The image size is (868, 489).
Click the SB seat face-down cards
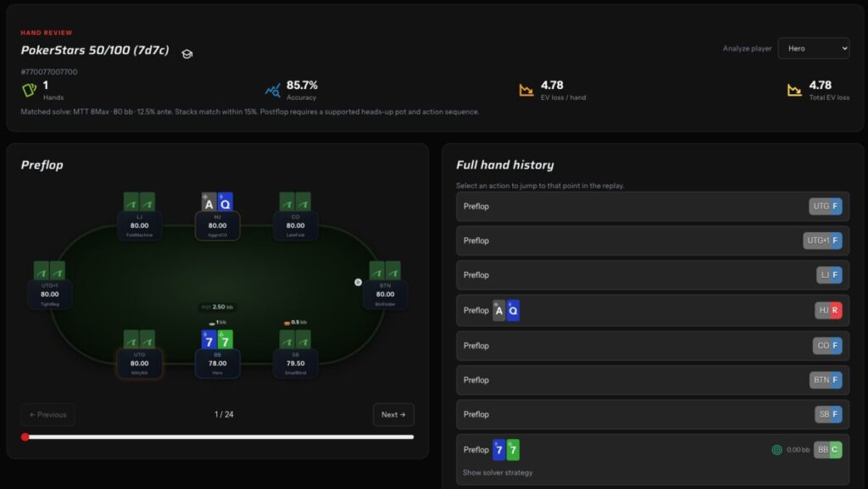[x=295, y=340]
